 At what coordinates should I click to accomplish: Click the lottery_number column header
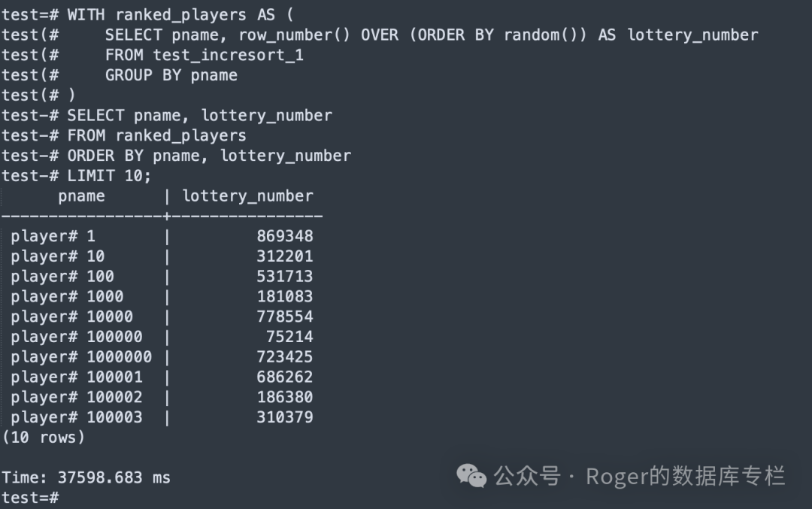point(247,196)
